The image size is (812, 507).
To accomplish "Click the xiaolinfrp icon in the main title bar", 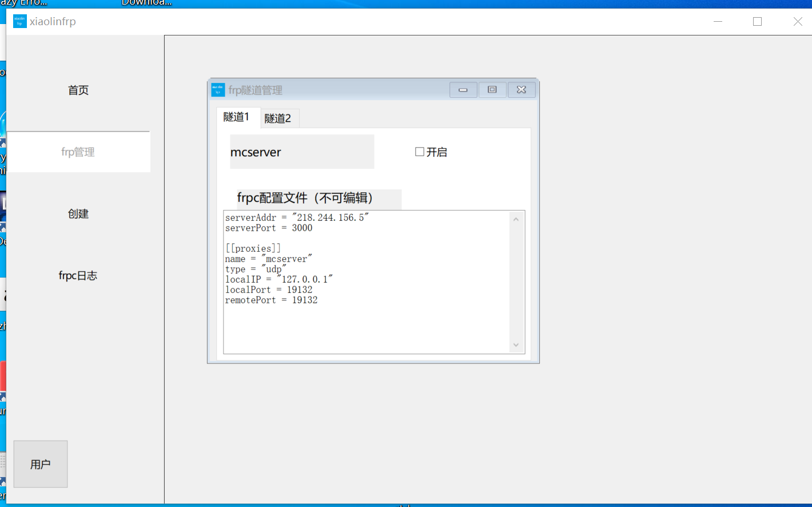I will click(19, 21).
